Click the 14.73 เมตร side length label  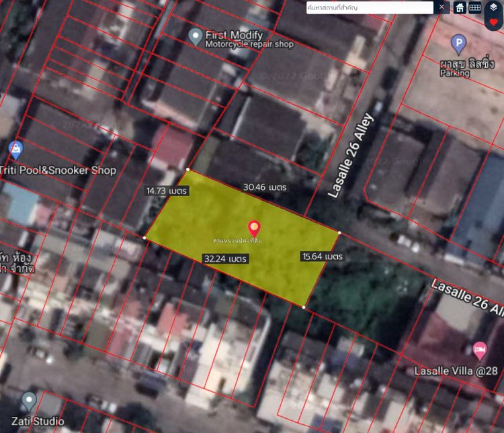(x=167, y=191)
